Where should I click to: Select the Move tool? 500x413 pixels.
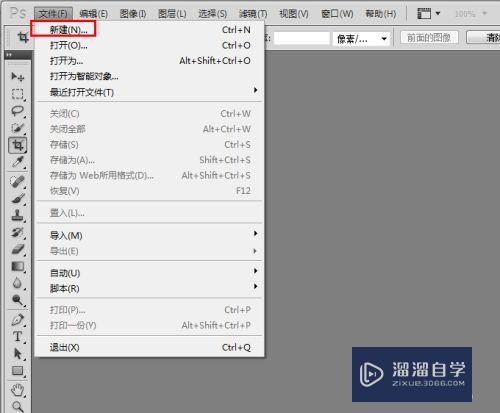17,77
